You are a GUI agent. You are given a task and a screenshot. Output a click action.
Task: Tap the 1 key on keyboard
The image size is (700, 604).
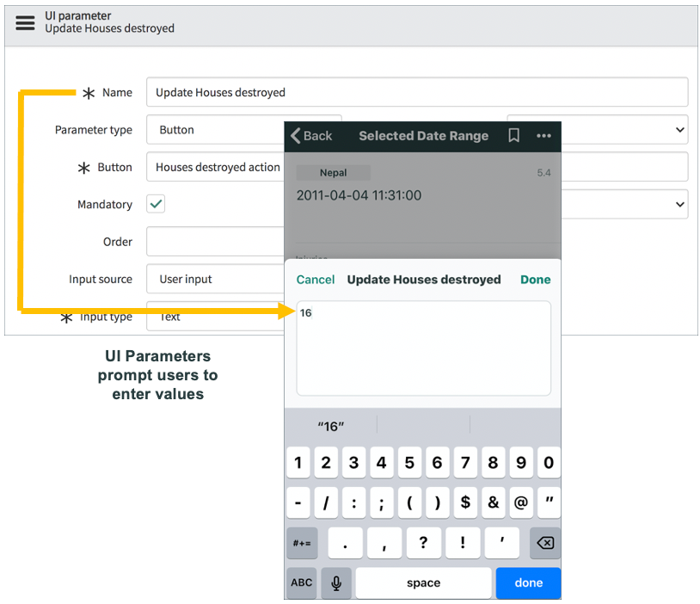(x=298, y=462)
